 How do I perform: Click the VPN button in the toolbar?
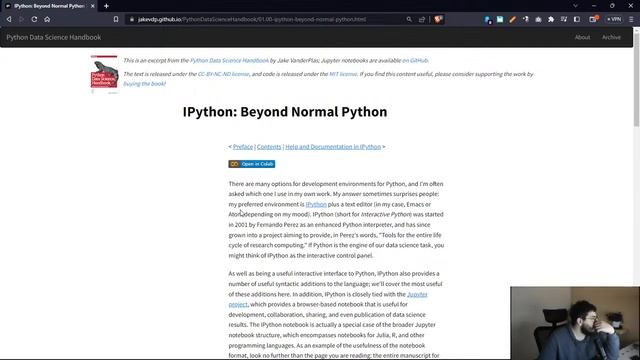click(x=614, y=19)
